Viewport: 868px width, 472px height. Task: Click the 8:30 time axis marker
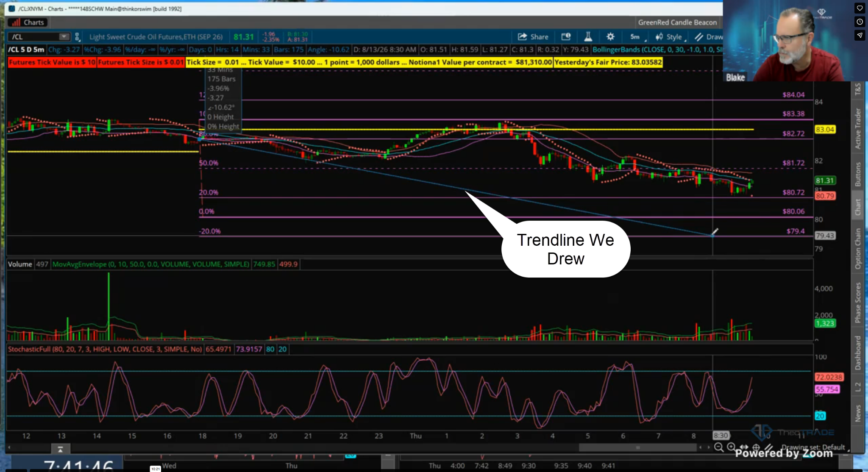721,436
